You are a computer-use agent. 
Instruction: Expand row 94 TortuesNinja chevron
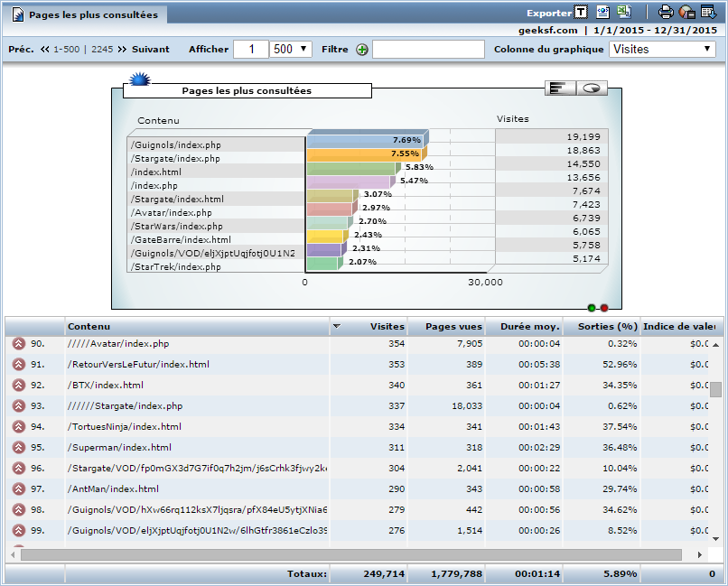pyautogui.click(x=19, y=426)
